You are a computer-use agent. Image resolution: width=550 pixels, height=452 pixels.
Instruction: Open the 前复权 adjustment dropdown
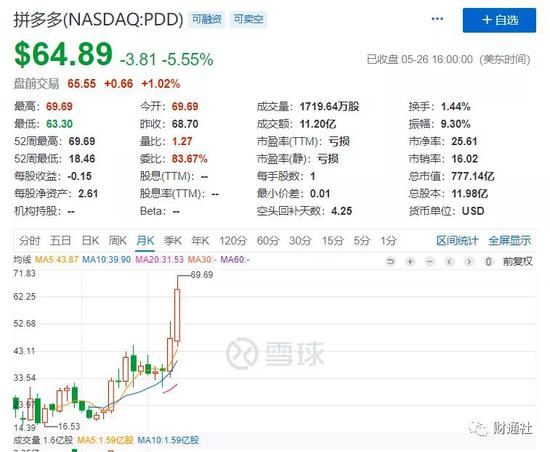[517, 261]
